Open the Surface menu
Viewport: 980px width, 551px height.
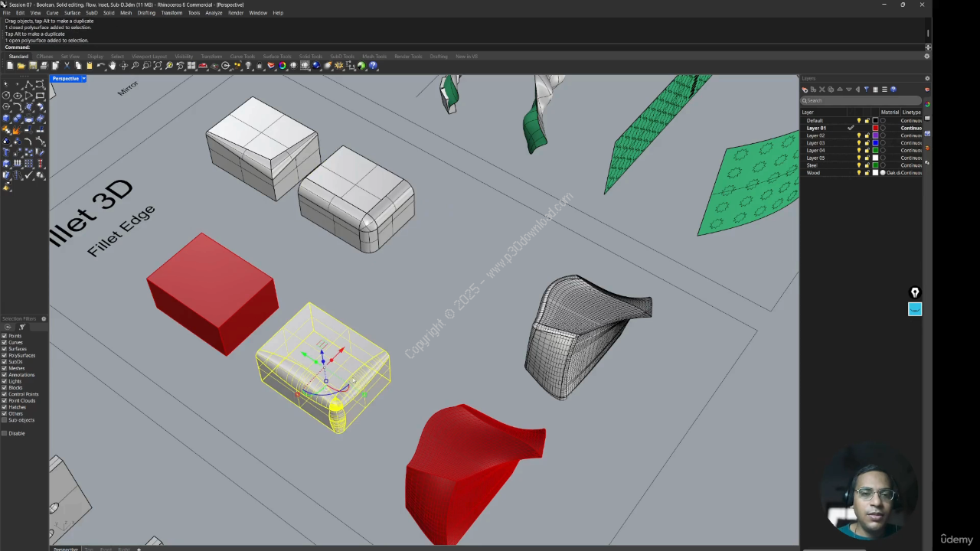coord(72,13)
